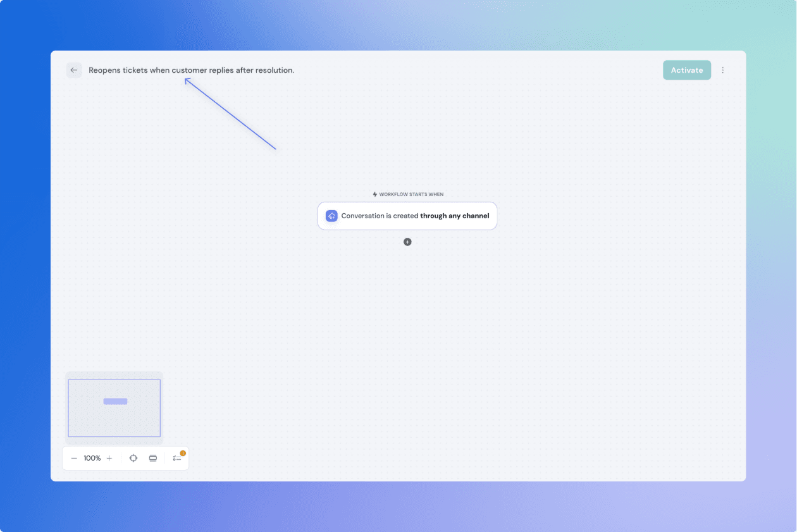The width and height of the screenshot is (797, 532).
Task: Toggle the minimap view icon
Action: pyautogui.click(x=153, y=458)
